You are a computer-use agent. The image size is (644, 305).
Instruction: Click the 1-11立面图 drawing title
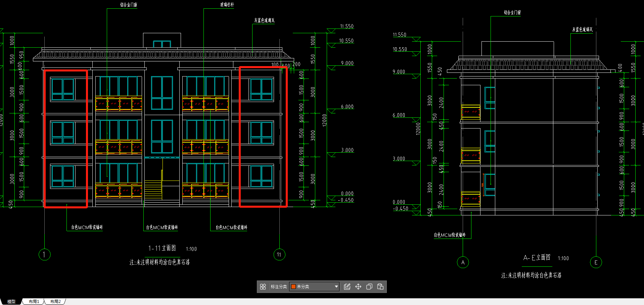pos(162,248)
